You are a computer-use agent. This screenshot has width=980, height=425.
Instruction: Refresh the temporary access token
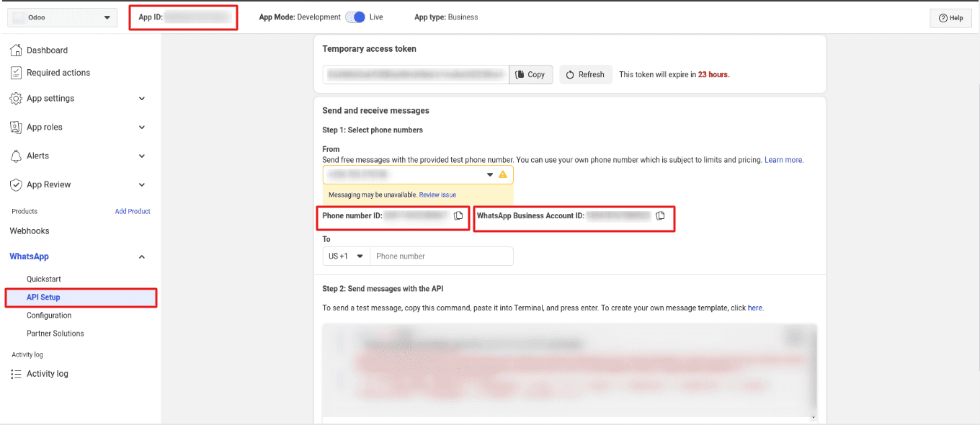pyautogui.click(x=585, y=74)
